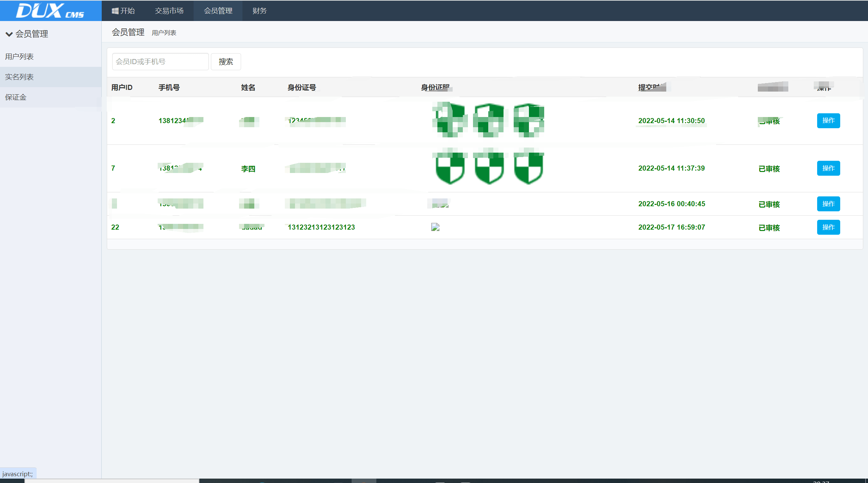The width and height of the screenshot is (868, 483).
Task: Open third ID image in user 2 row
Action: click(x=528, y=120)
